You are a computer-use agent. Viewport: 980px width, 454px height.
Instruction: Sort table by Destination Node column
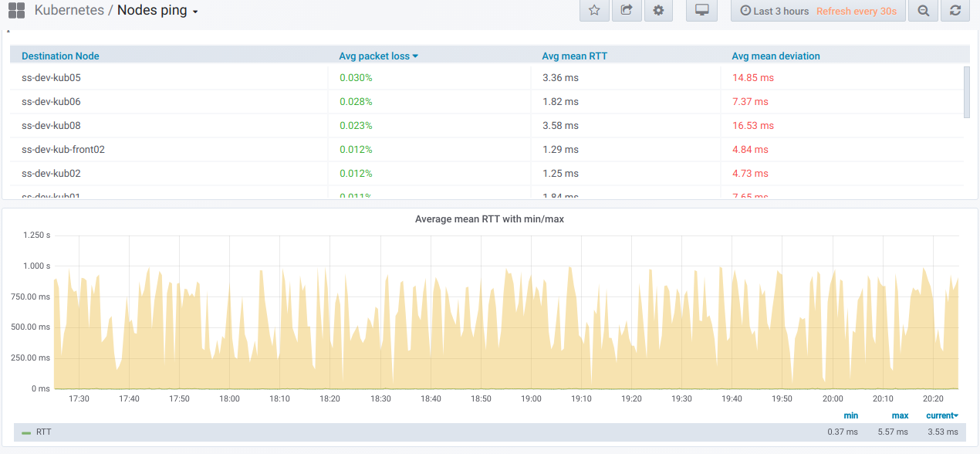[x=60, y=56]
